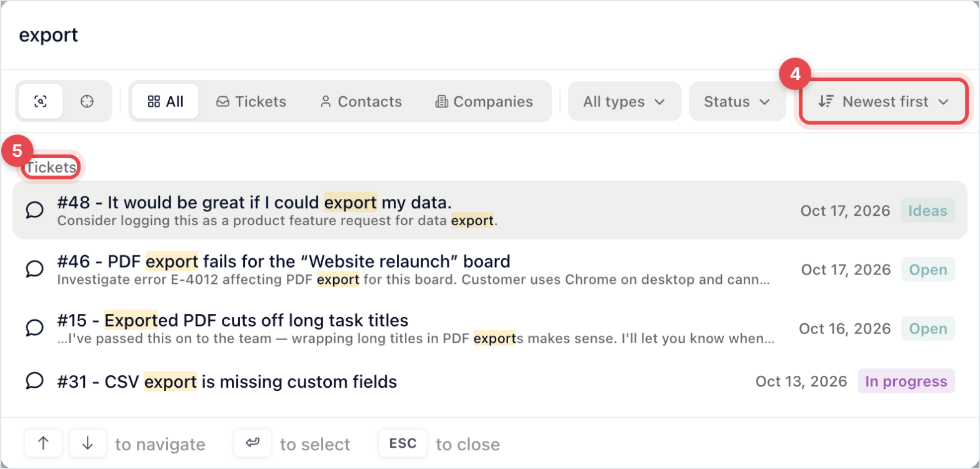Screen dimensions: 980x469
Task: Click the chat bubble icon of ticket #46
Action: (x=35, y=270)
